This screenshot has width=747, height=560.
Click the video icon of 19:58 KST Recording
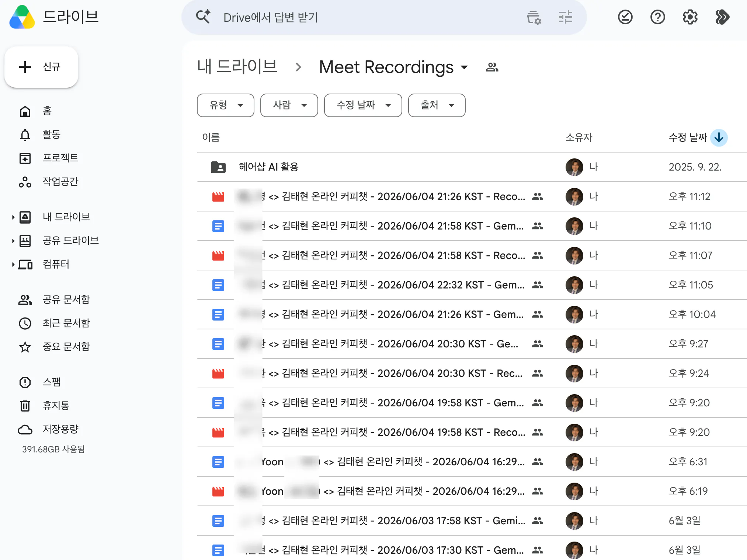[x=218, y=433]
